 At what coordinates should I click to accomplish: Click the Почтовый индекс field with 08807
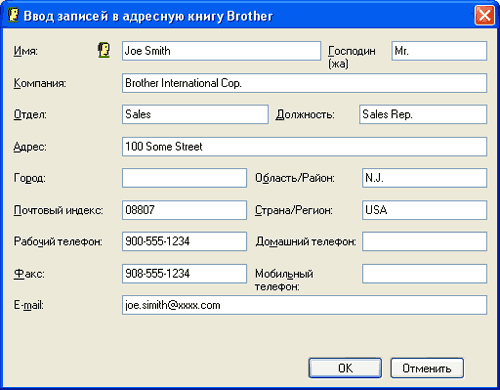(x=184, y=210)
